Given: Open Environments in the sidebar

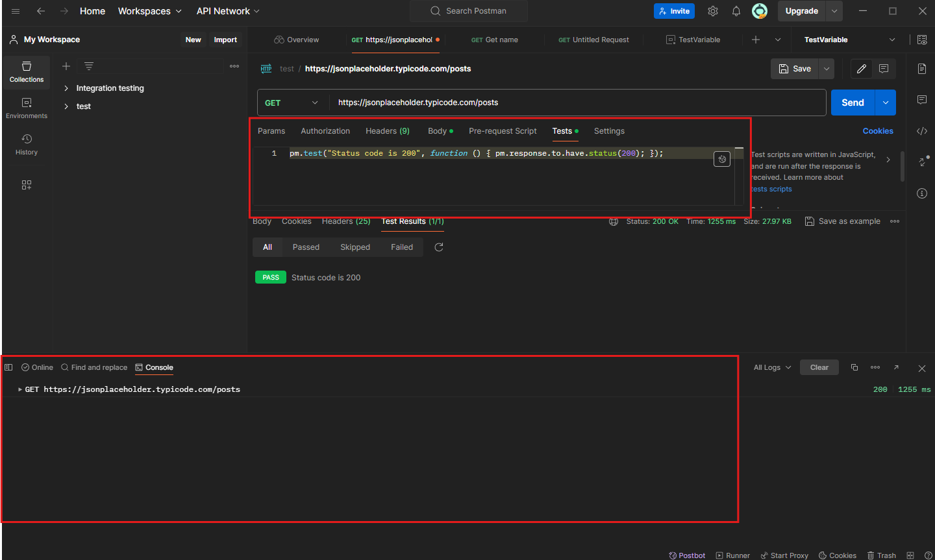Looking at the screenshot, I should pos(27,108).
